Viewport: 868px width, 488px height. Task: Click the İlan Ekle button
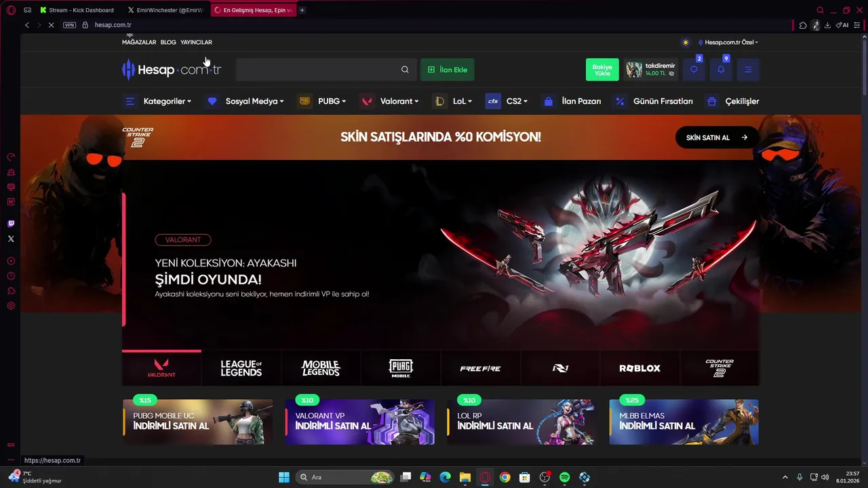448,70
